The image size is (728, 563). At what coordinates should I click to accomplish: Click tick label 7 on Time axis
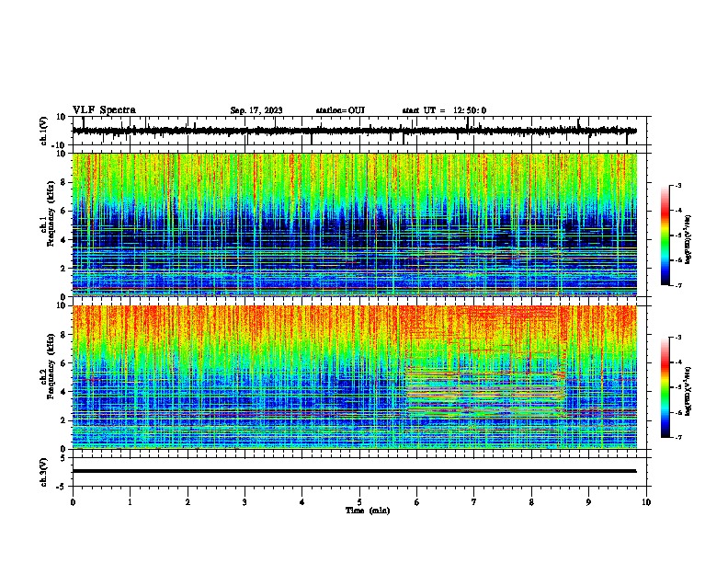click(474, 501)
